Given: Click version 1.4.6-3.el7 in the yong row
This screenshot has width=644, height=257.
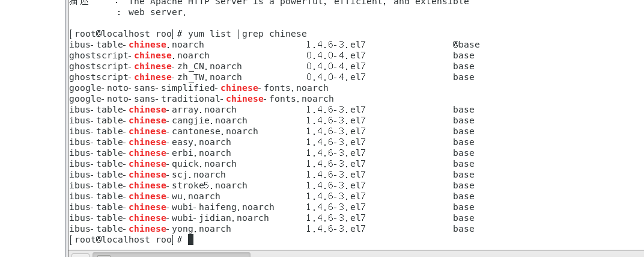Looking at the screenshot, I should click(336, 229).
